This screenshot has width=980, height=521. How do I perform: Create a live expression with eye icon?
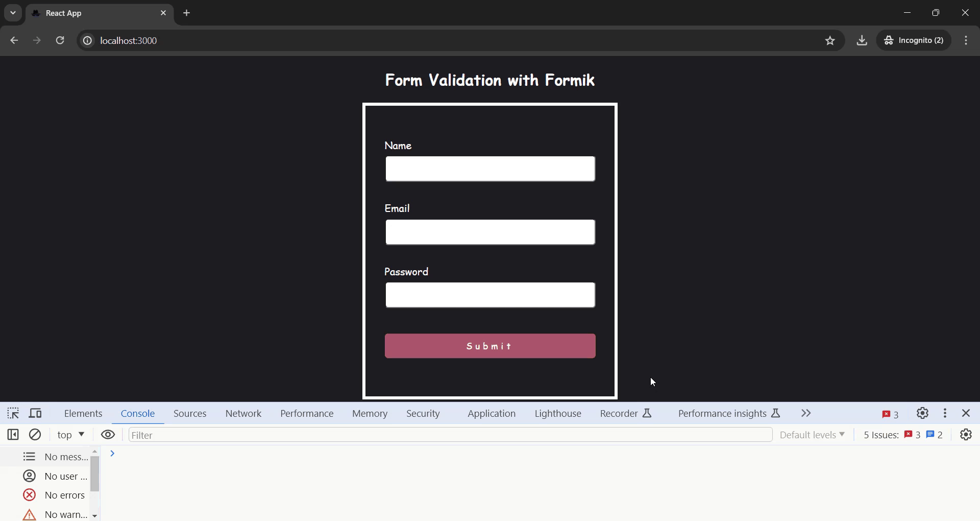pyautogui.click(x=108, y=435)
